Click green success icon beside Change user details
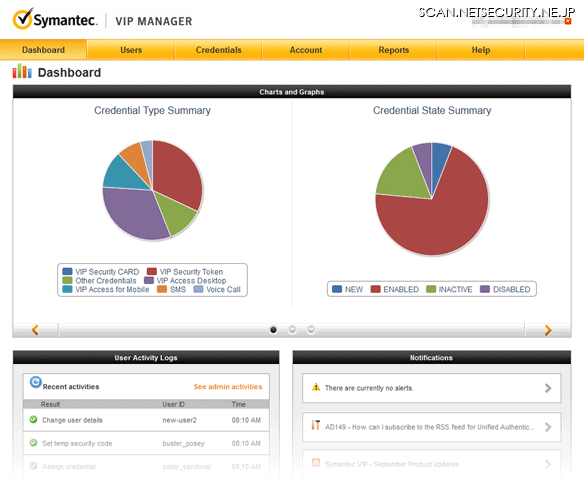 (34, 420)
